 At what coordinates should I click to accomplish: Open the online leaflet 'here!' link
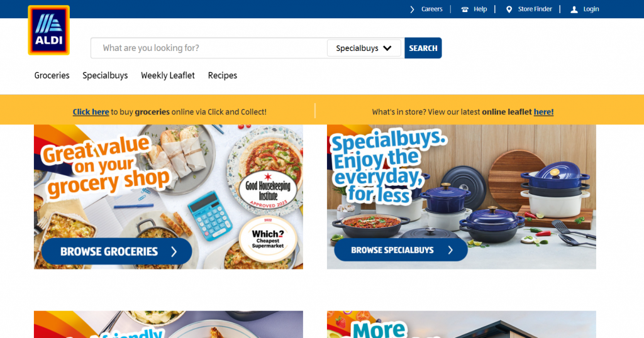coord(543,112)
